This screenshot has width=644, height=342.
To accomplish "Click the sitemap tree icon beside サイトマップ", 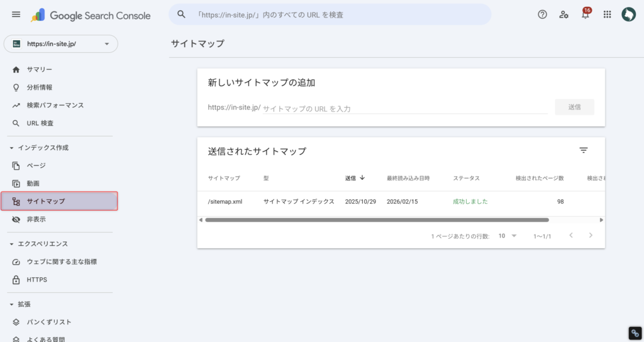I will 16,202.
